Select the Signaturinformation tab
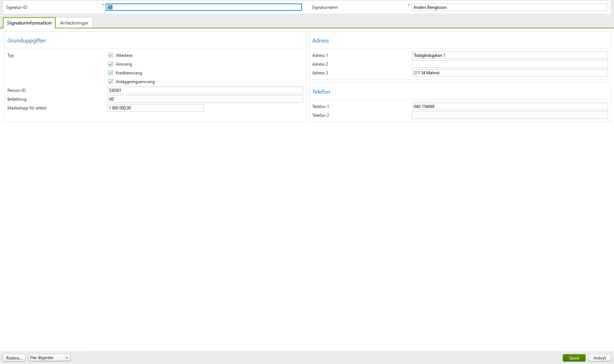Screen dimensions: 614x364 tap(29, 22)
